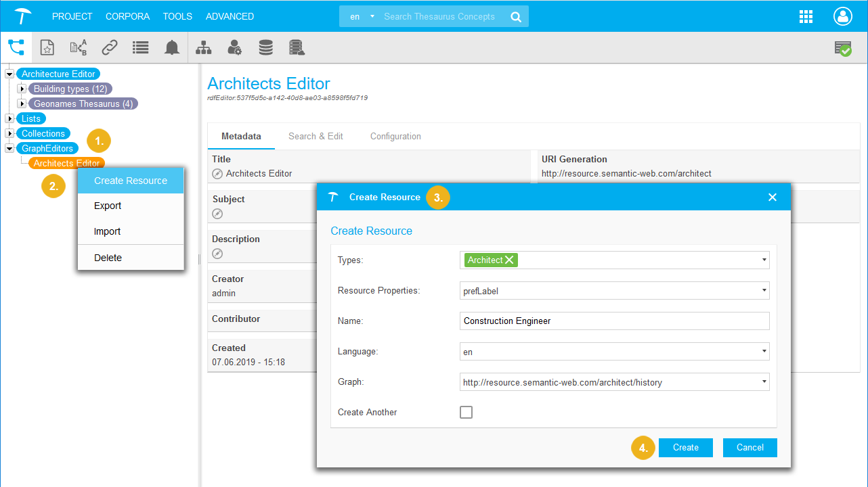Open the database stack icon
This screenshot has width=868, height=487.
(x=265, y=47)
